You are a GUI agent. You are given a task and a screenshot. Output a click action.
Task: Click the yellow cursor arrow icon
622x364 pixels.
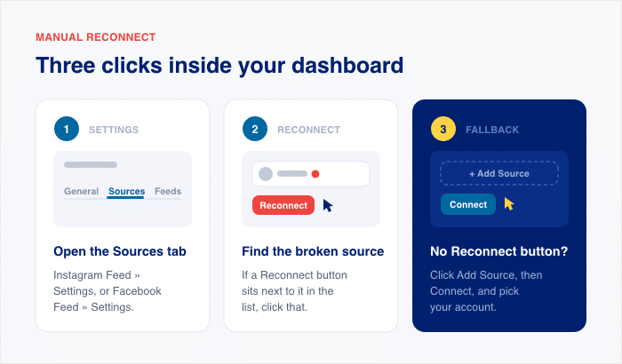point(509,204)
